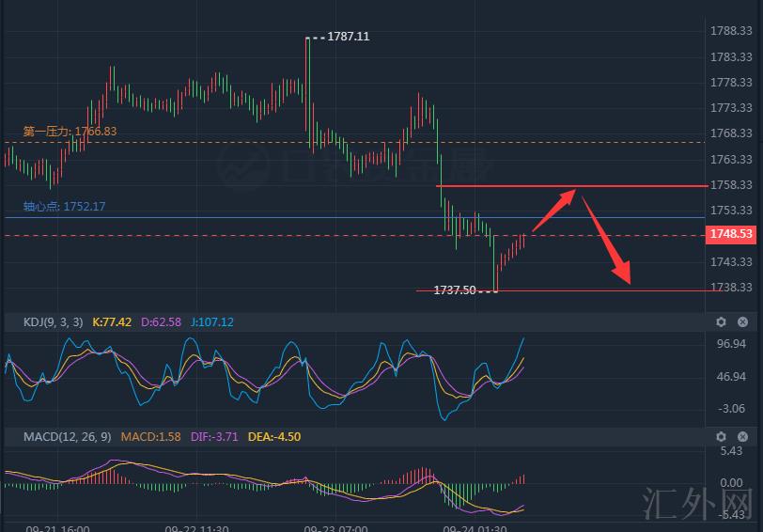
Task: Click the low price label 1737.50
Action: click(x=455, y=290)
